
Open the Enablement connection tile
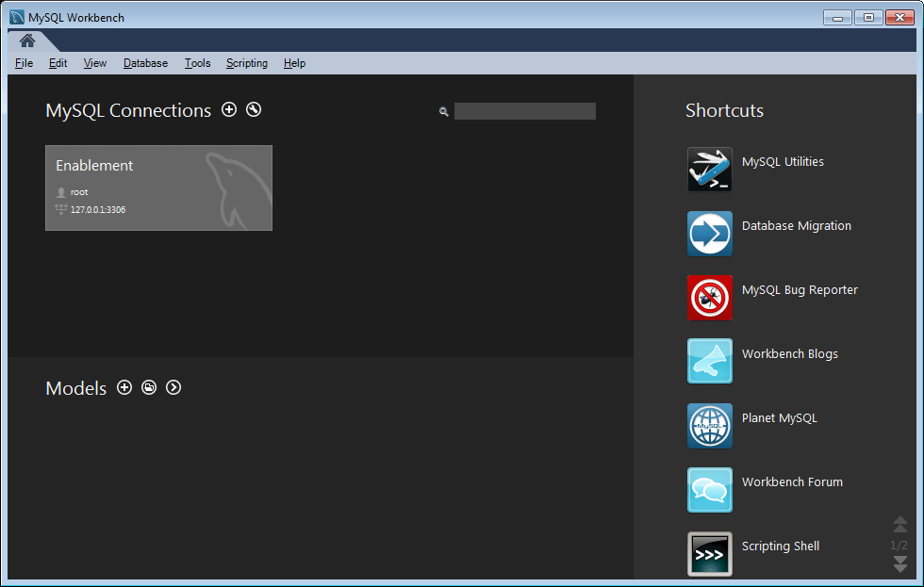tap(158, 188)
